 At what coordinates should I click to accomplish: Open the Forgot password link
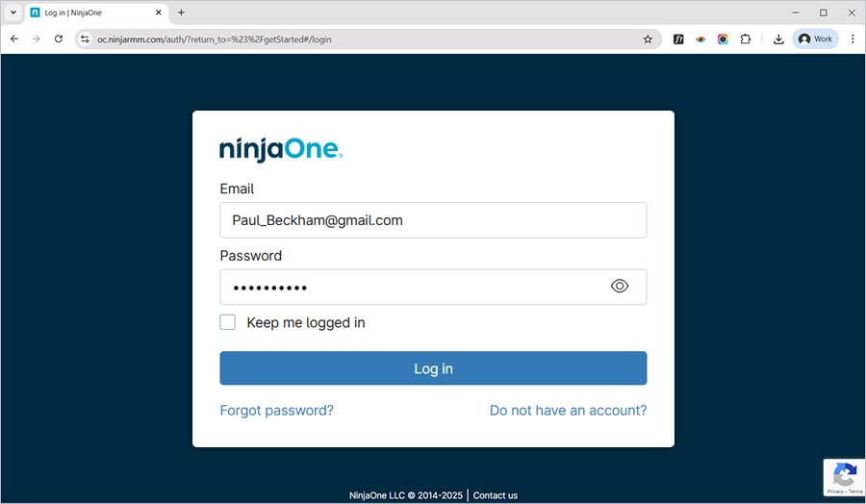coord(276,411)
